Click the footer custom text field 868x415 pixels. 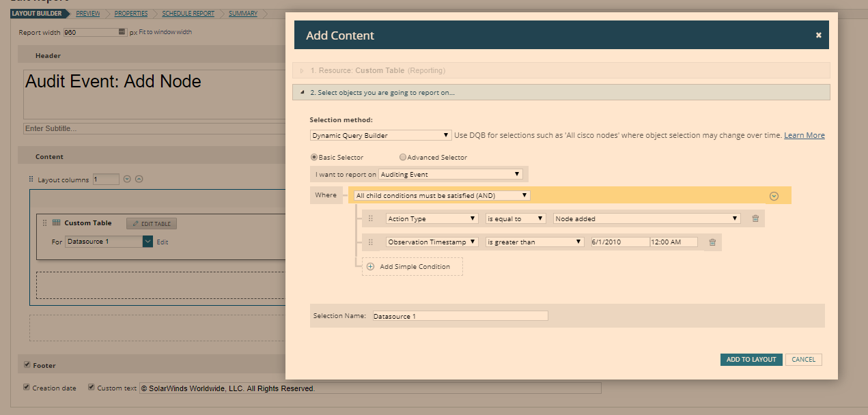(370, 388)
